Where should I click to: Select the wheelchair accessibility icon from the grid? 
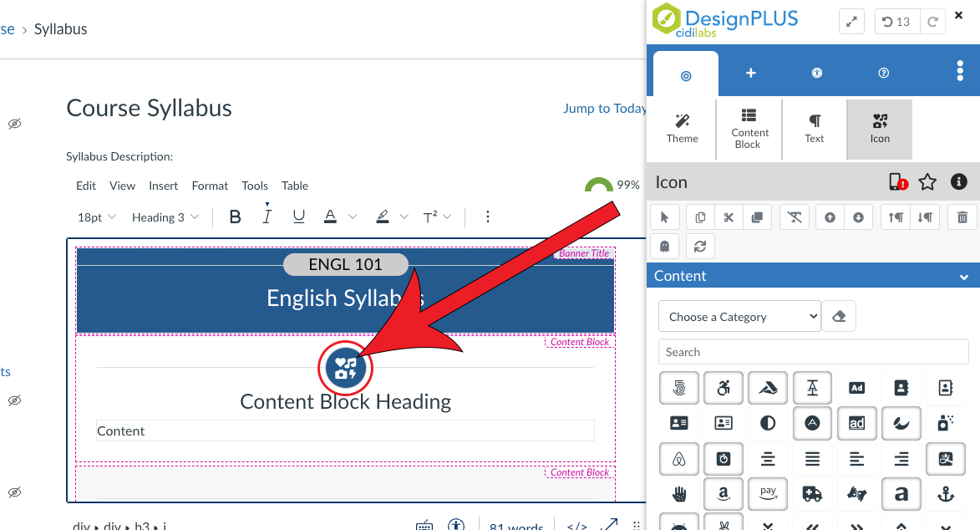724,388
